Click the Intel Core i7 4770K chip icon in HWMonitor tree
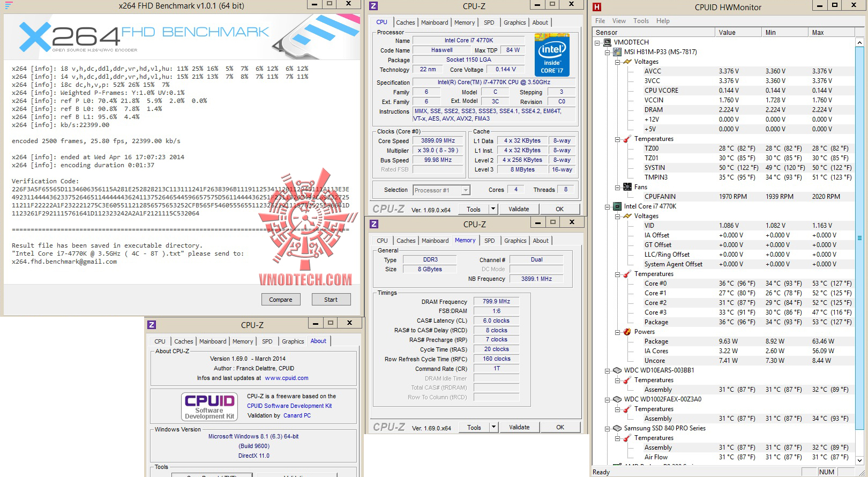The height and width of the screenshot is (477, 868). pos(617,206)
